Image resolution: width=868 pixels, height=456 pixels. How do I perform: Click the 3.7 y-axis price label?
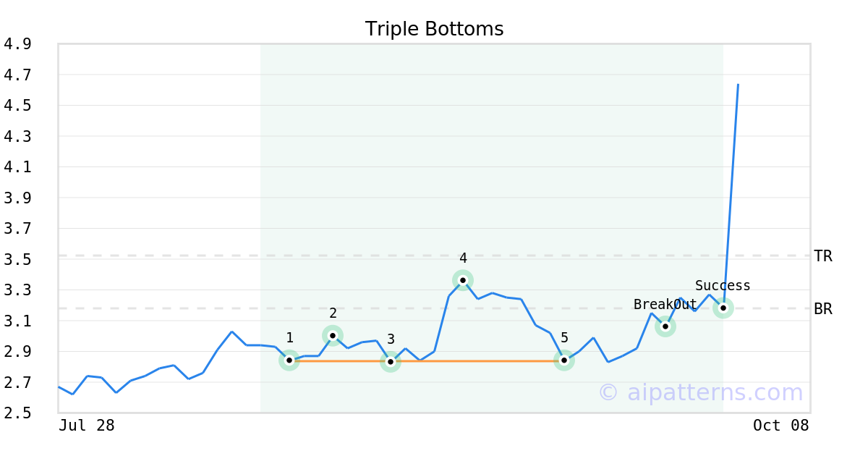[17, 229]
